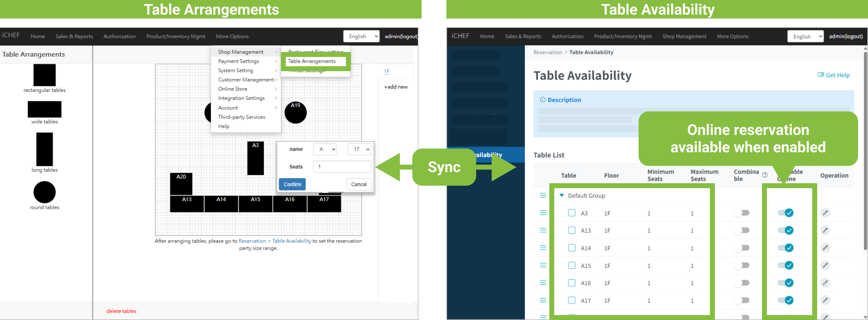Click the Seats input field

click(342, 167)
